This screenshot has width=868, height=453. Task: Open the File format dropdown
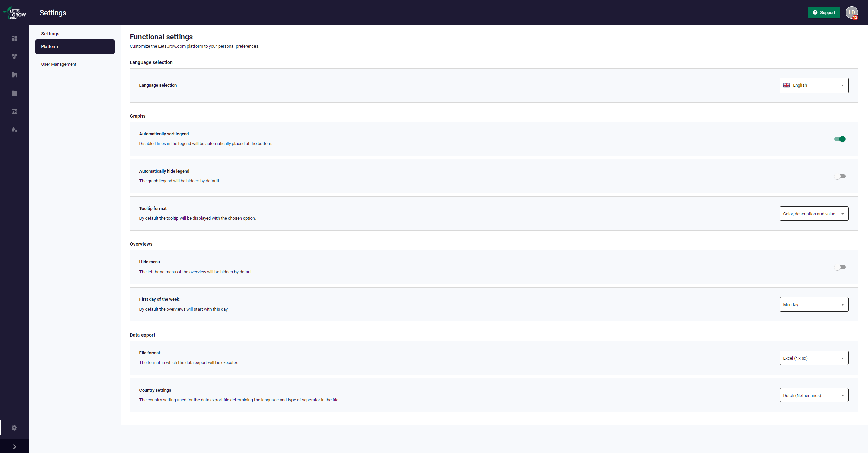(814, 358)
